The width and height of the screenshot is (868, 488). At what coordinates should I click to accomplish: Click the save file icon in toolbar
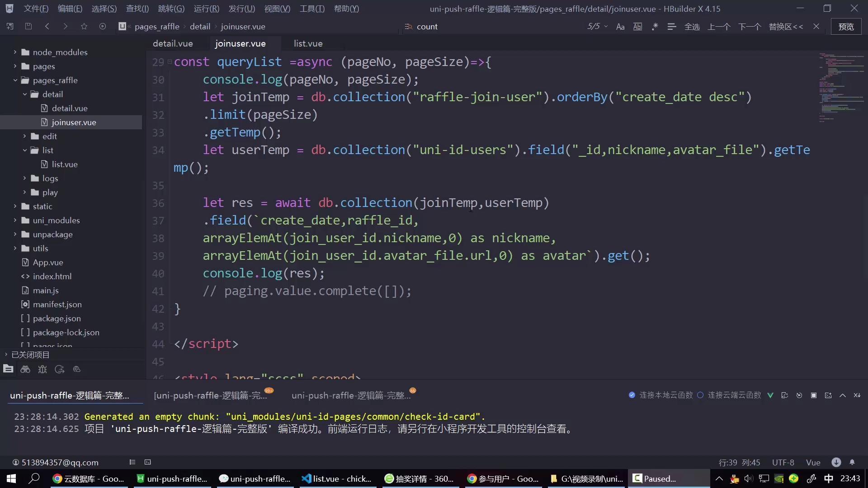coord(28,27)
